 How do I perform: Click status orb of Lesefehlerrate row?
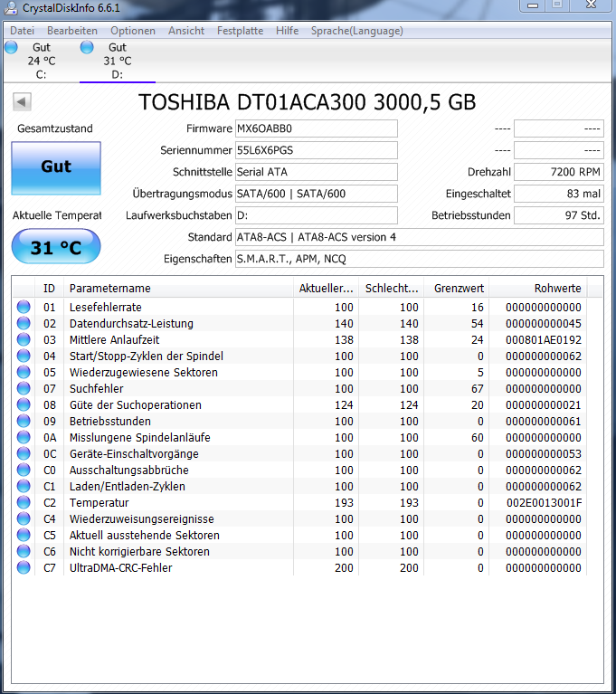[x=24, y=307]
